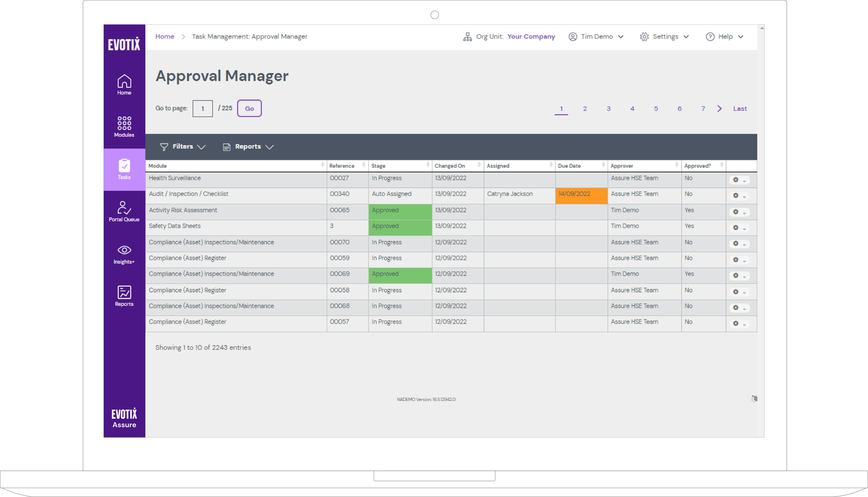
Task: Click the Home breadcrumb link
Action: coord(165,37)
